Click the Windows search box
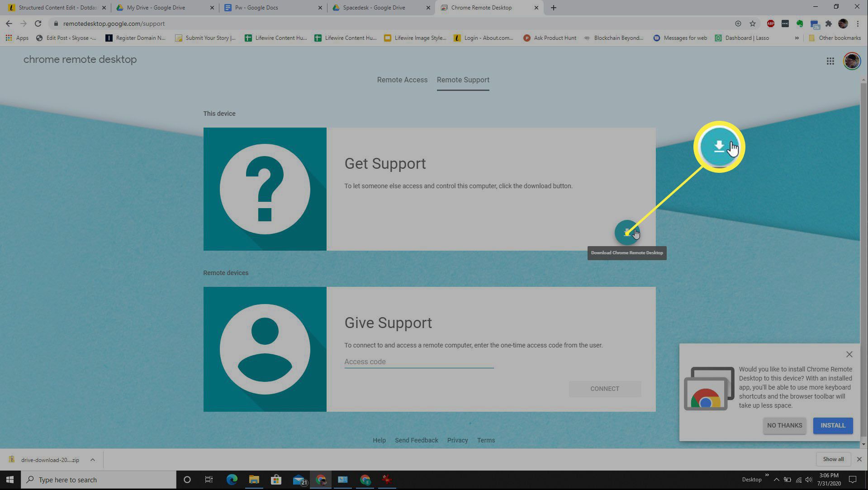 (99, 480)
